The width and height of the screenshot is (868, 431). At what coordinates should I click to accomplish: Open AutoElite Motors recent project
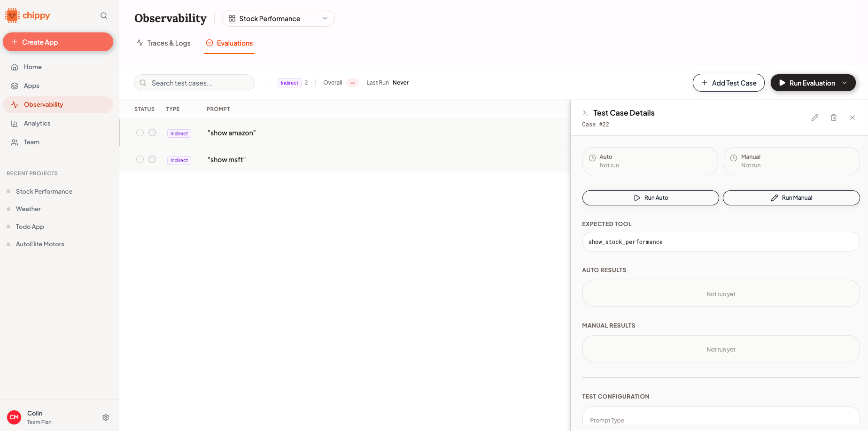40,244
